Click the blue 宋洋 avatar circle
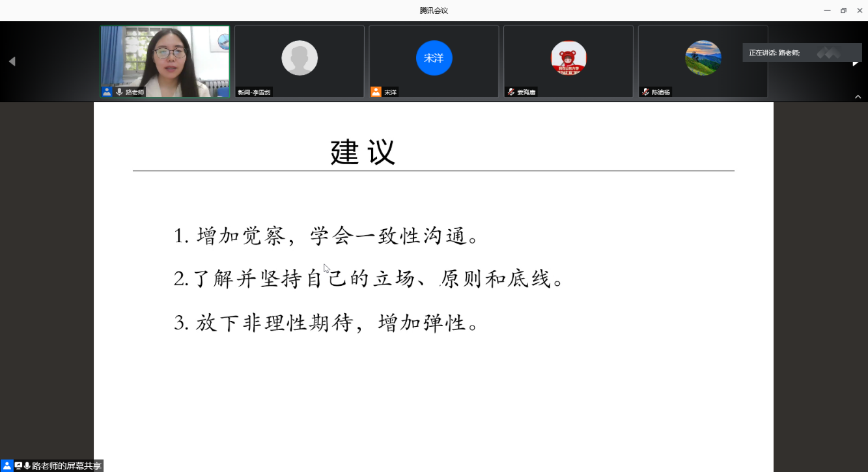 click(x=434, y=58)
